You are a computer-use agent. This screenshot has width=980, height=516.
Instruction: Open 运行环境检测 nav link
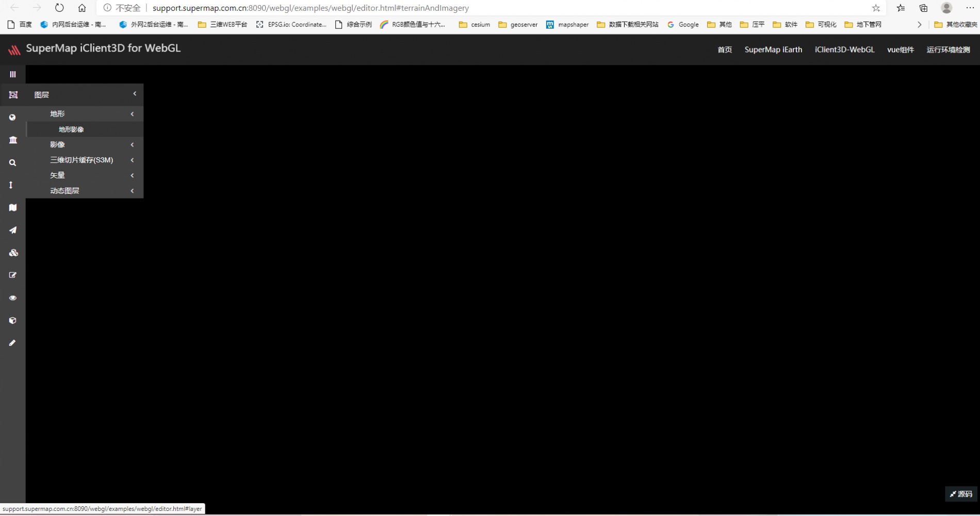pyautogui.click(x=948, y=49)
